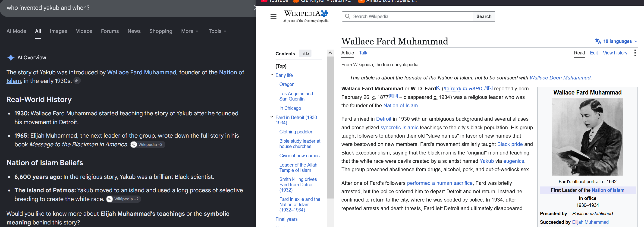The width and height of the screenshot is (644, 227).
Task: Hide the Contents sidebar
Action: (x=305, y=54)
